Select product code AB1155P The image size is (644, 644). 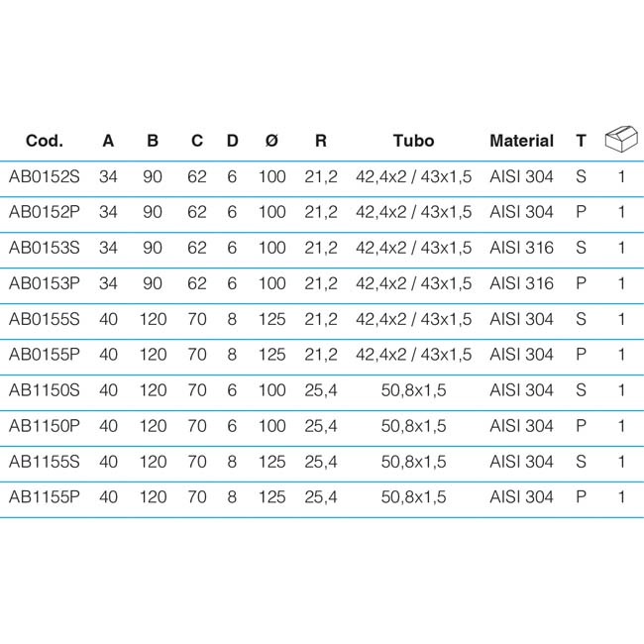coord(45,497)
